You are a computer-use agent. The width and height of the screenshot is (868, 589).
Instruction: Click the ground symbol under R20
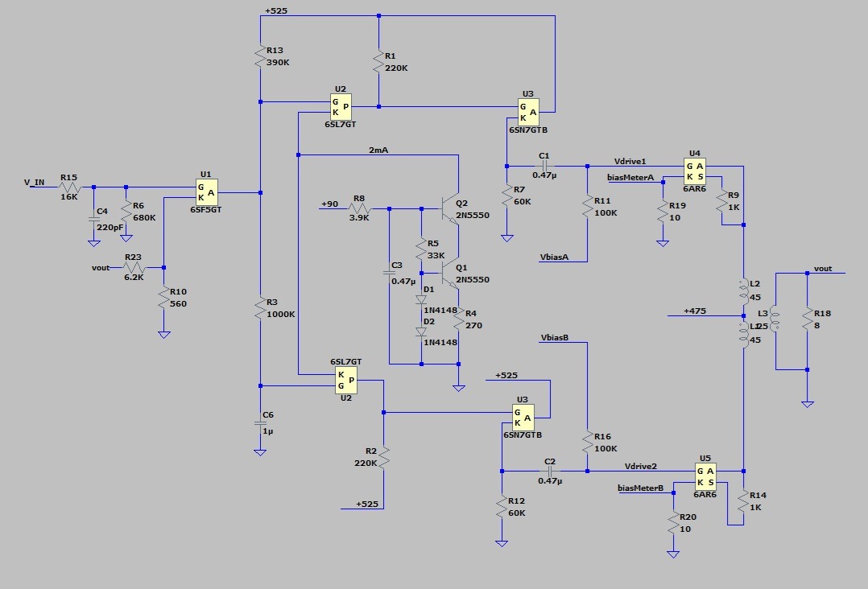point(673,554)
